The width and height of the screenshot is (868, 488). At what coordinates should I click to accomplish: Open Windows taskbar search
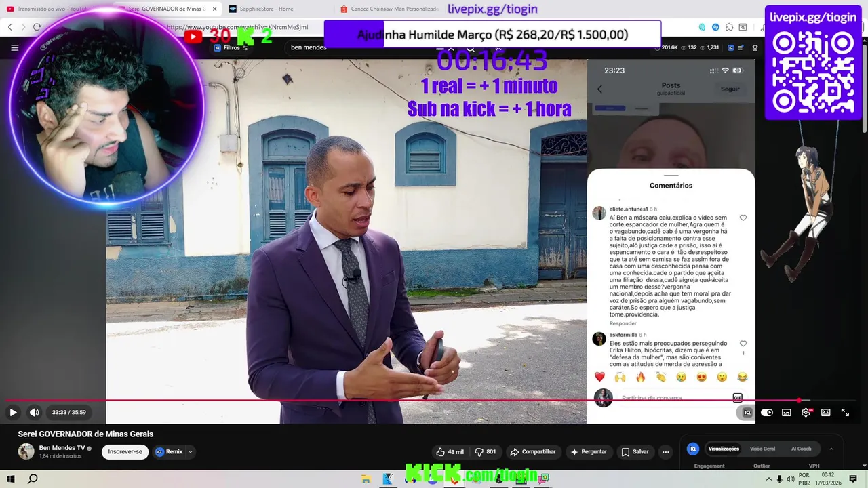tap(33, 479)
